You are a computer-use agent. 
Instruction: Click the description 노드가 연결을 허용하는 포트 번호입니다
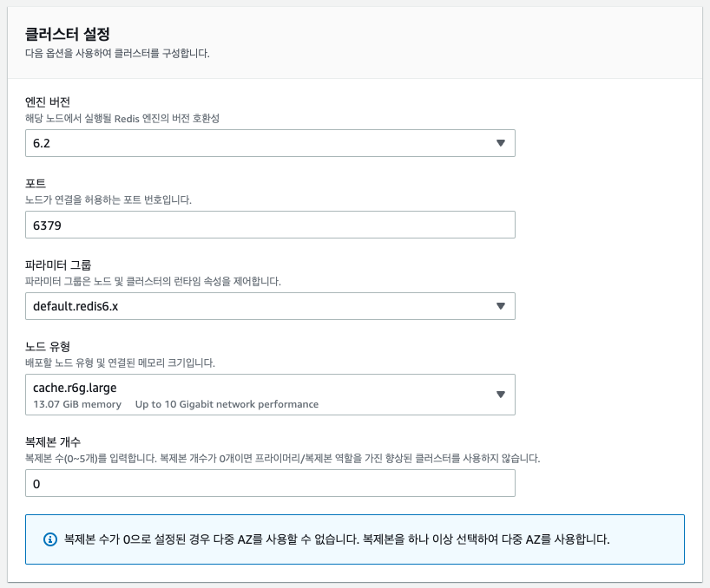(x=108, y=200)
